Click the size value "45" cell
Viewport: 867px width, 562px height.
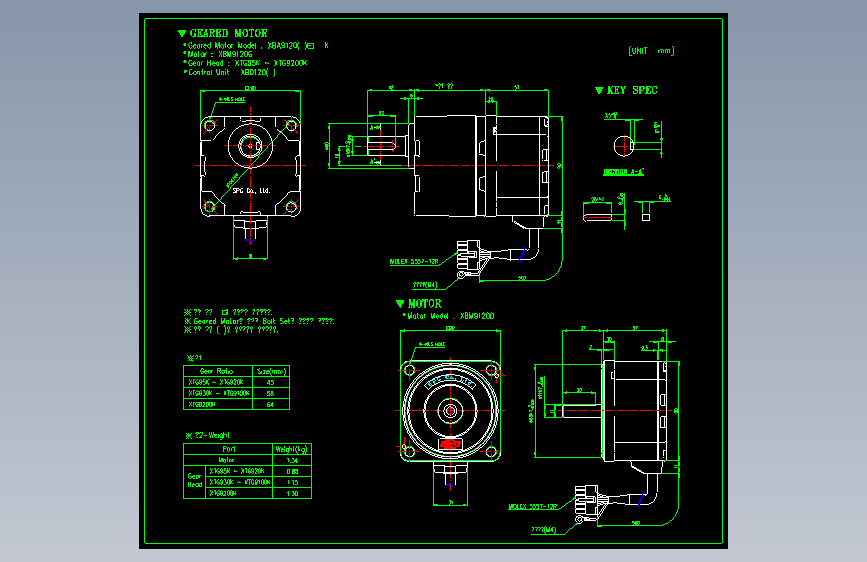tap(270, 382)
